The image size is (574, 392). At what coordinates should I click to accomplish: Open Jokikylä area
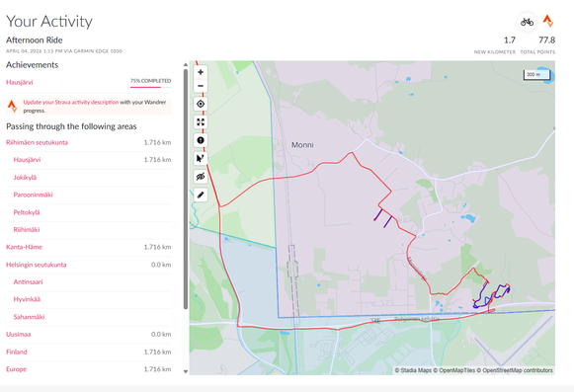click(25, 177)
